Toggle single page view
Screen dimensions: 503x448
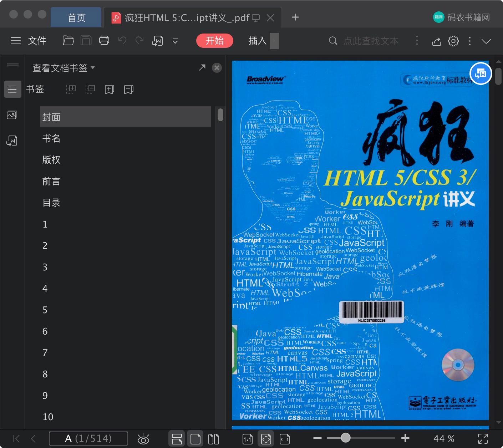[x=195, y=438]
